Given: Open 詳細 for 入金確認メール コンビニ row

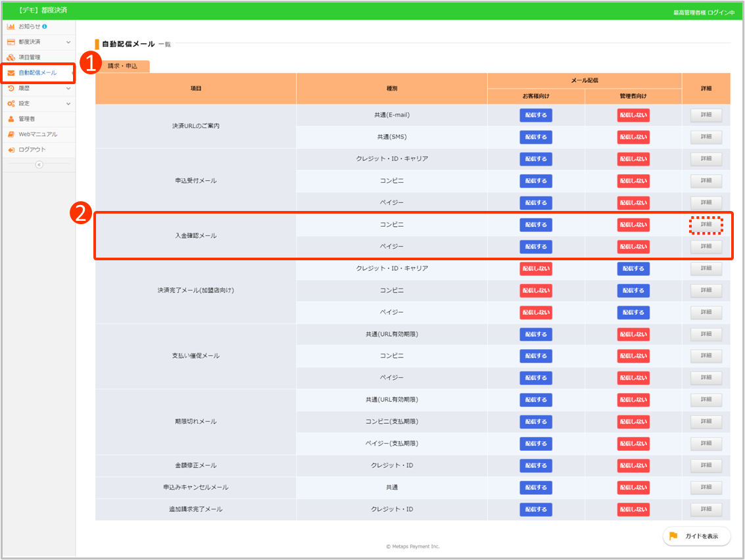Looking at the screenshot, I should click(x=706, y=225).
